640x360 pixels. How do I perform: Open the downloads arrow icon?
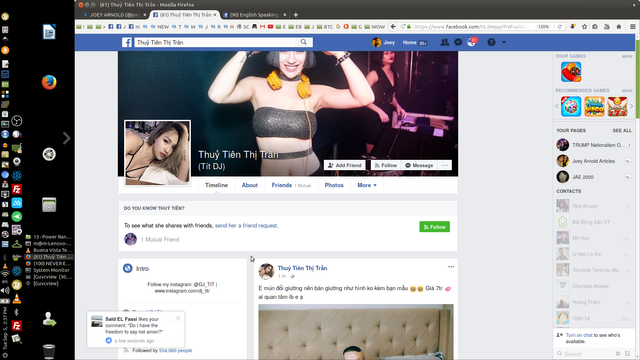pyautogui.click(x=573, y=27)
